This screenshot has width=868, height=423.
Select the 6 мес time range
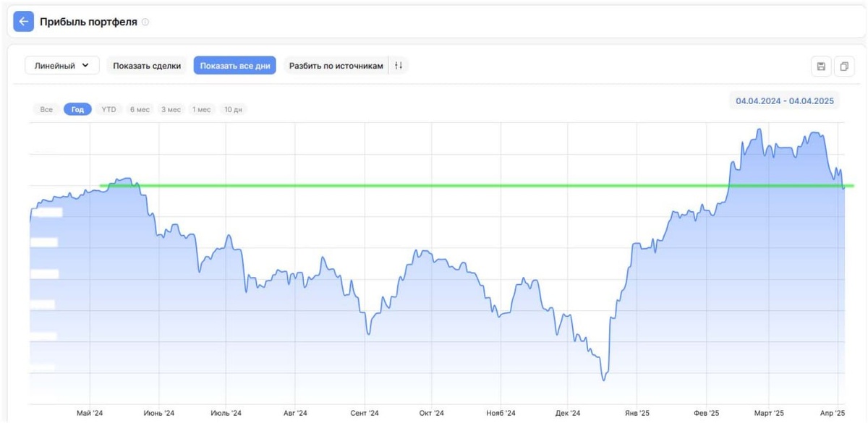coord(140,109)
